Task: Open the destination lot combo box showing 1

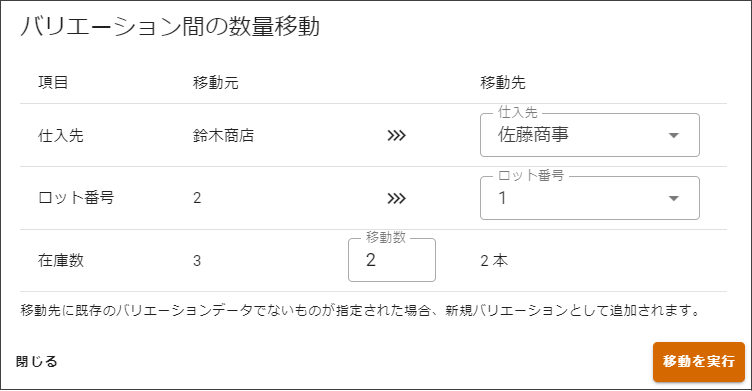Action: coord(589,198)
